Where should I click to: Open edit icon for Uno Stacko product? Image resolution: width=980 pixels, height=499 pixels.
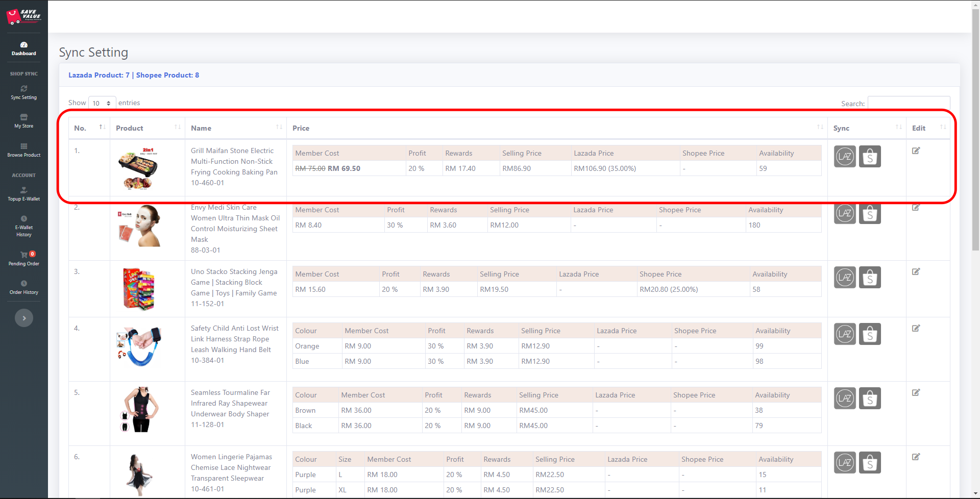(x=916, y=271)
